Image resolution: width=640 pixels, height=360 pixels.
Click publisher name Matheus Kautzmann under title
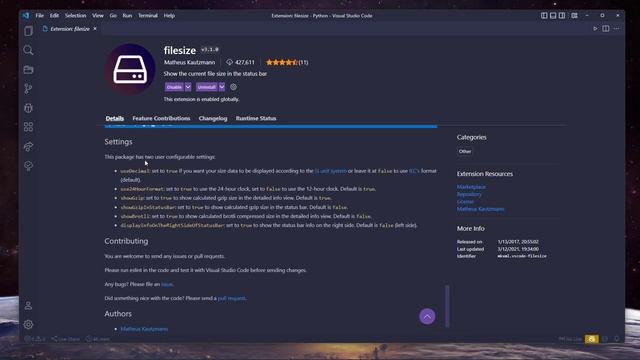tap(189, 62)
